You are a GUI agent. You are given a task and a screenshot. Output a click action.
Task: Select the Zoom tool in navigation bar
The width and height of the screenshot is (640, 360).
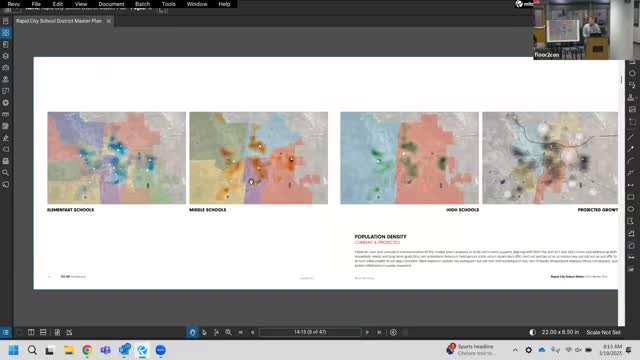229,332
